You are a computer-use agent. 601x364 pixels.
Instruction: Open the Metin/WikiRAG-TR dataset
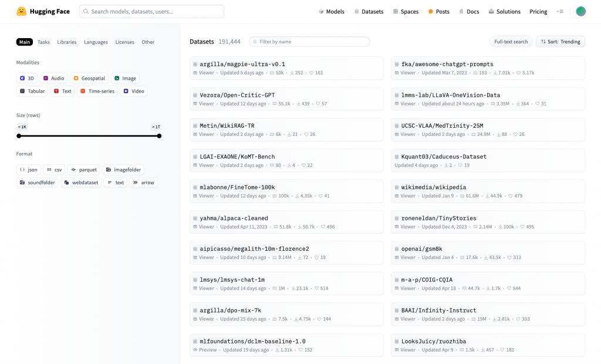point(286,130)
